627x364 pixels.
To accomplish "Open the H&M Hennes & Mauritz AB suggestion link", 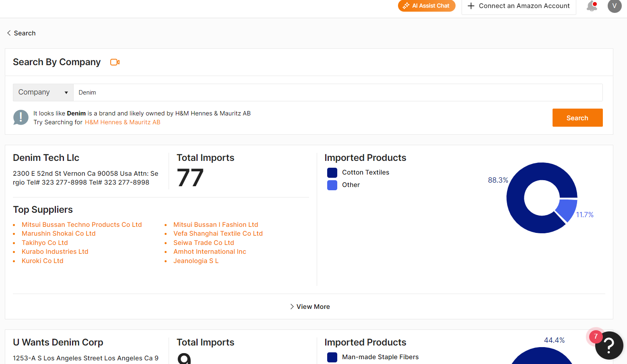I will point(122,122).
